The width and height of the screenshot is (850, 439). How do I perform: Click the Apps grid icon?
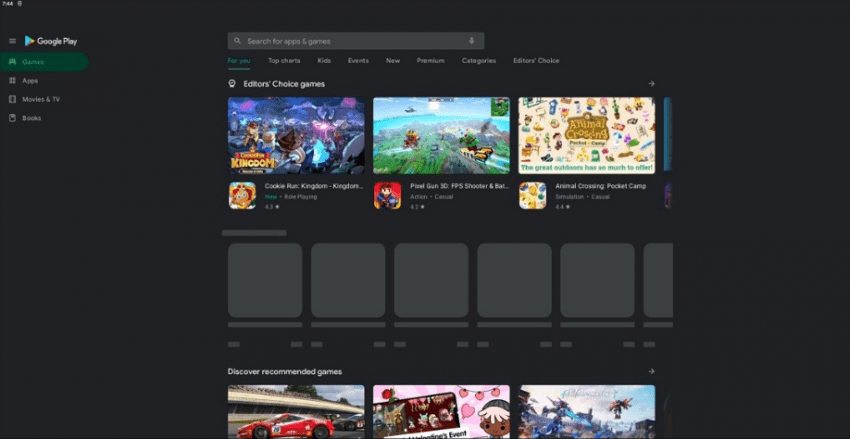point(12,81)
